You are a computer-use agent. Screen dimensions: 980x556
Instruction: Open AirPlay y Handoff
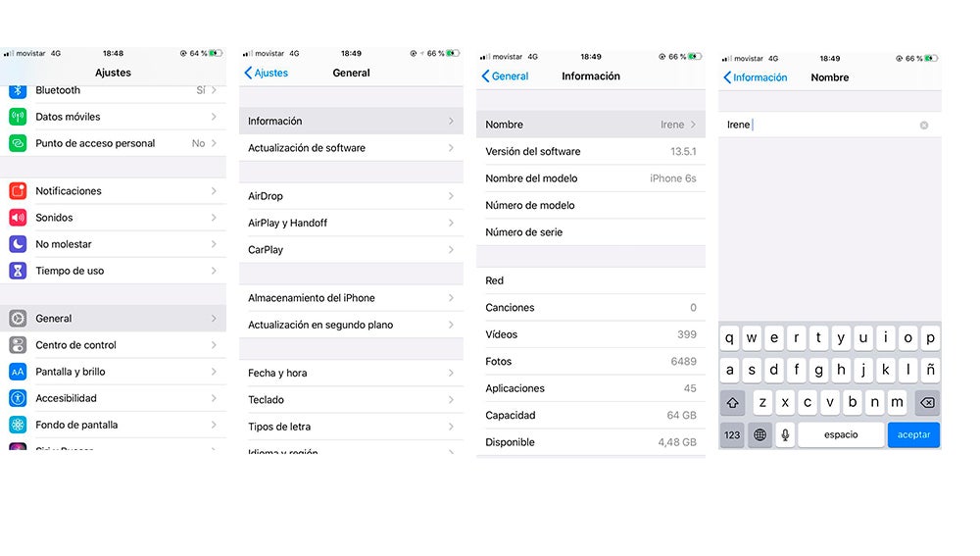point(351,223)
